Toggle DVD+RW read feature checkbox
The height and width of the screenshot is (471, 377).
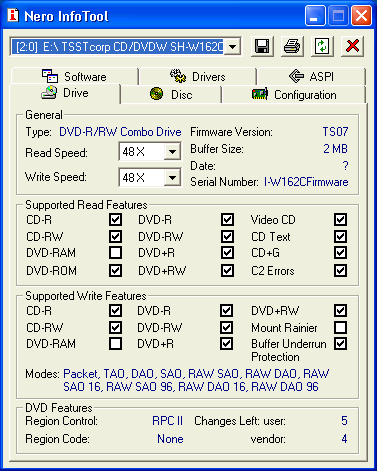[227, 270]
